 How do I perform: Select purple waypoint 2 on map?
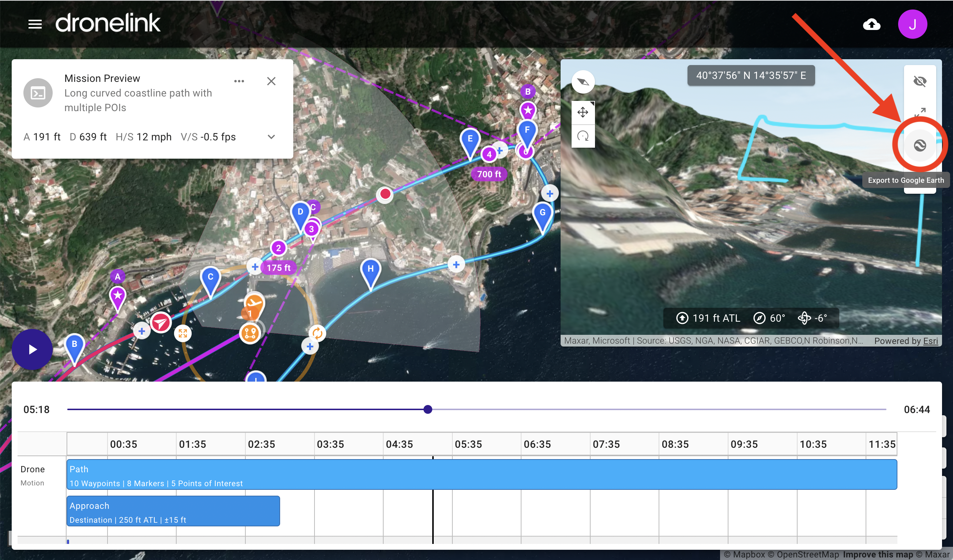tap(278, 248)
